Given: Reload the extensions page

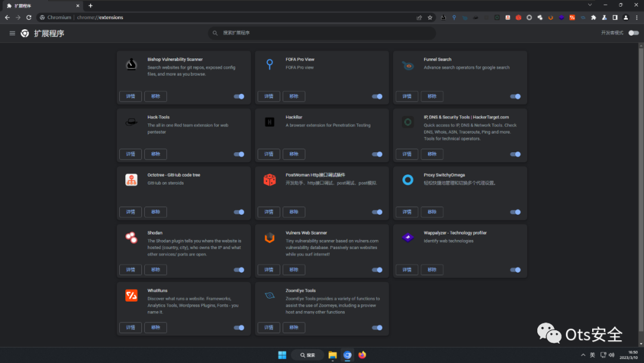Looking at the screenshot, I should [x=29, y=17].
